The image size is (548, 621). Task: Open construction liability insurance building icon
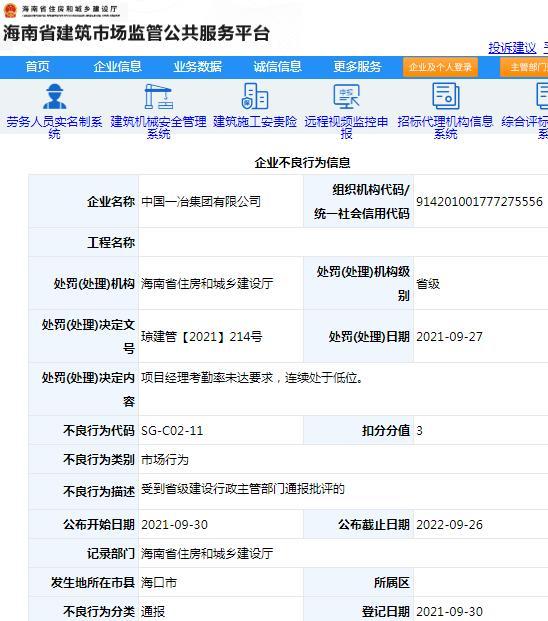tap(255, 96)
